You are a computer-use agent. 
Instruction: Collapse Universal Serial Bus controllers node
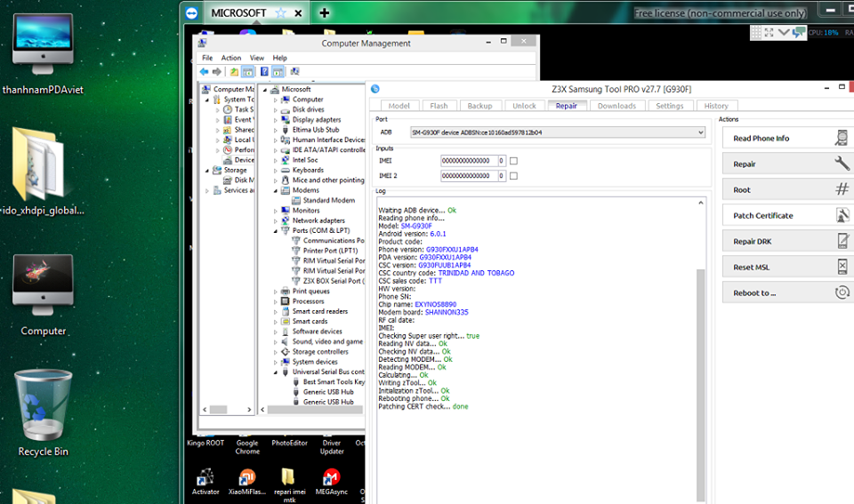(276, 372)
